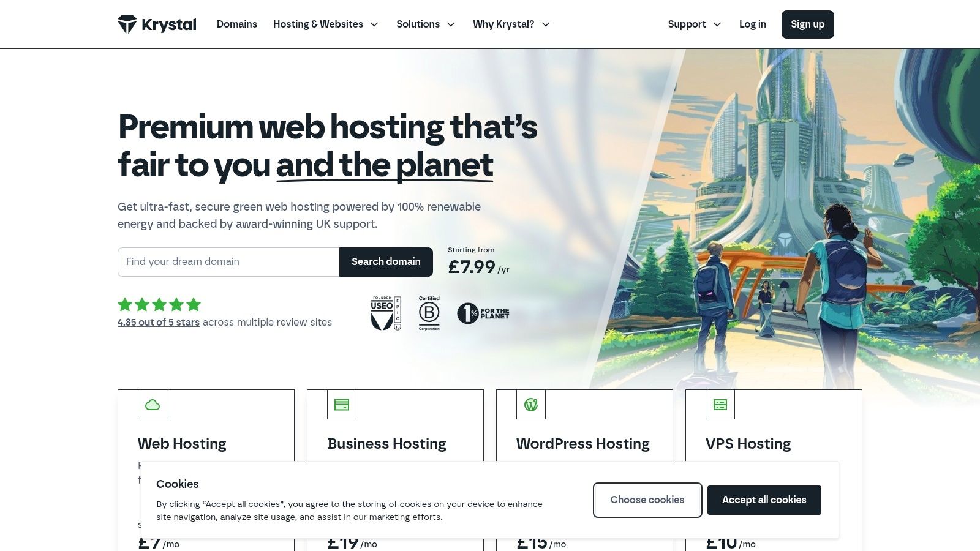Select the Business Hosting card icon
This screenshot has height=551, width=980.
(342, 405)
